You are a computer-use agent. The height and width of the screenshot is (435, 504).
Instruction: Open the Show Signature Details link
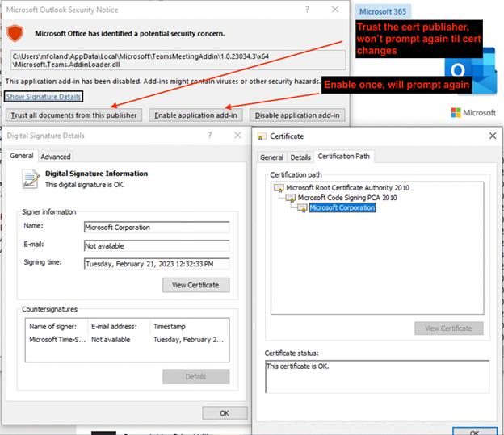pos(44,97)
